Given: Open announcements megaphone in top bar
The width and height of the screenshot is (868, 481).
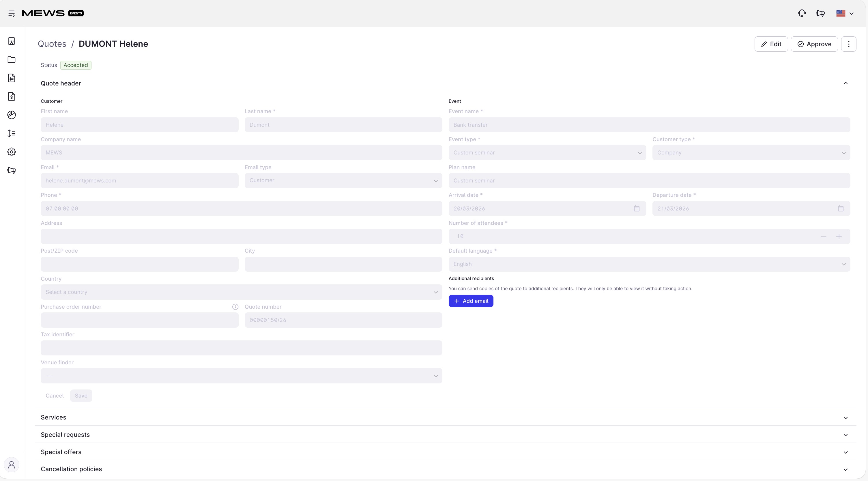Looking at the screenshot, I should 820,14.
